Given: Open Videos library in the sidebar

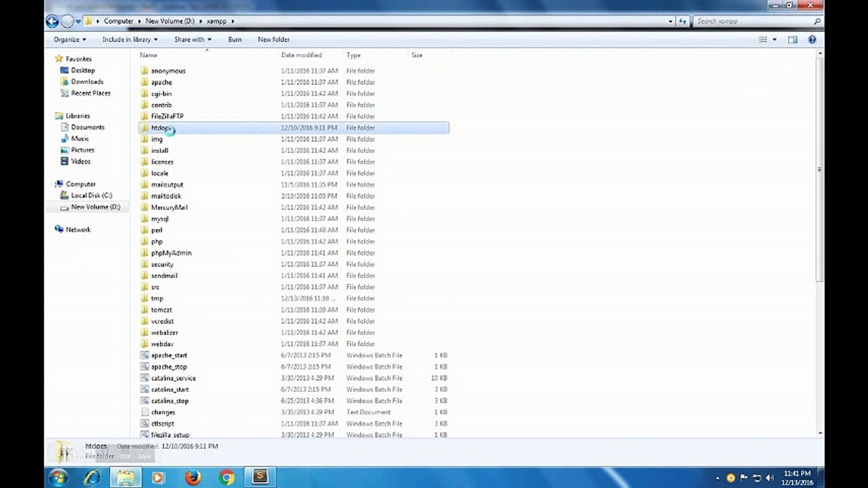Looking at the screenshot, I should (x=81, y=161).
